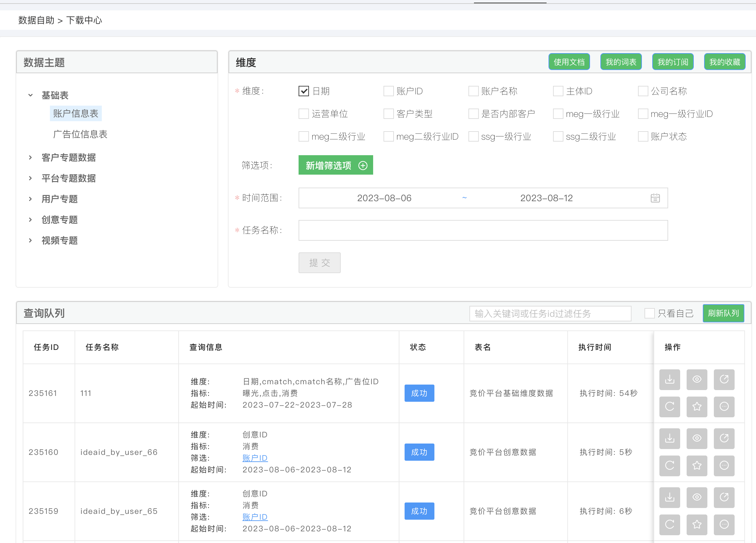Check the meg一级行业 dimension

(x=558, y=114)
